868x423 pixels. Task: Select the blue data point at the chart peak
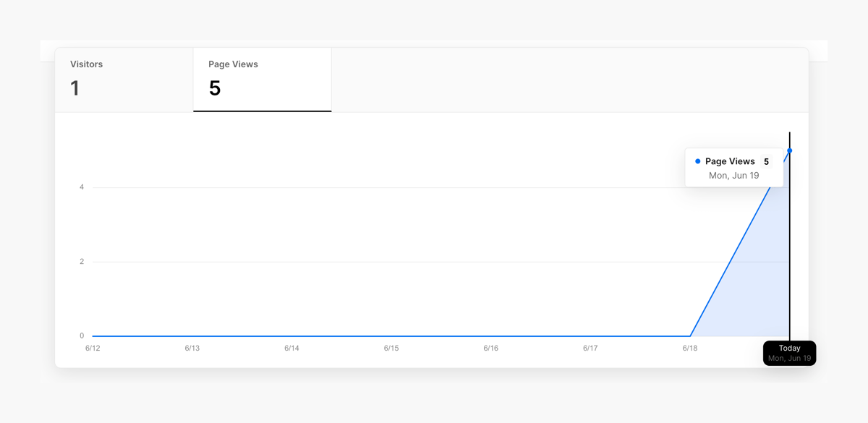789,150
